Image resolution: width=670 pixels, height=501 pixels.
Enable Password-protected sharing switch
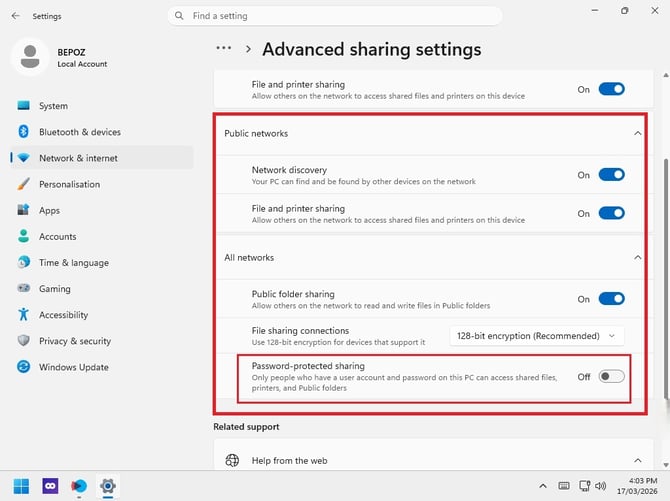tap(611, 377)
